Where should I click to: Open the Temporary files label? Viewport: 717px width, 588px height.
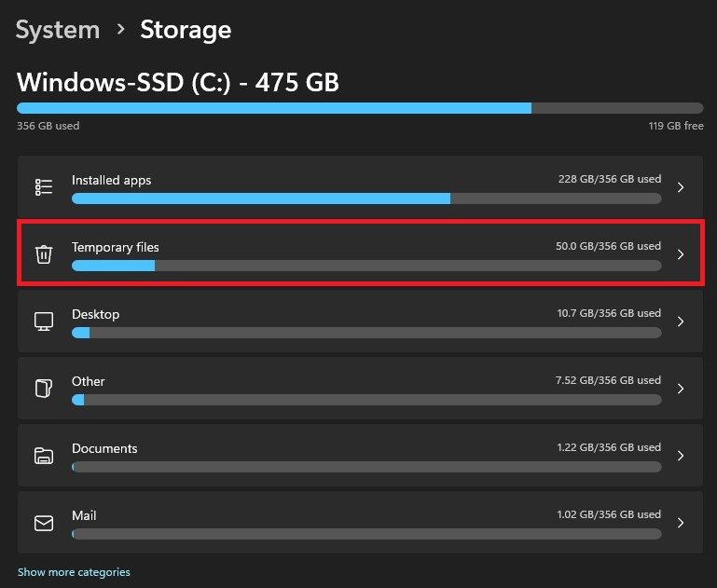116,248
